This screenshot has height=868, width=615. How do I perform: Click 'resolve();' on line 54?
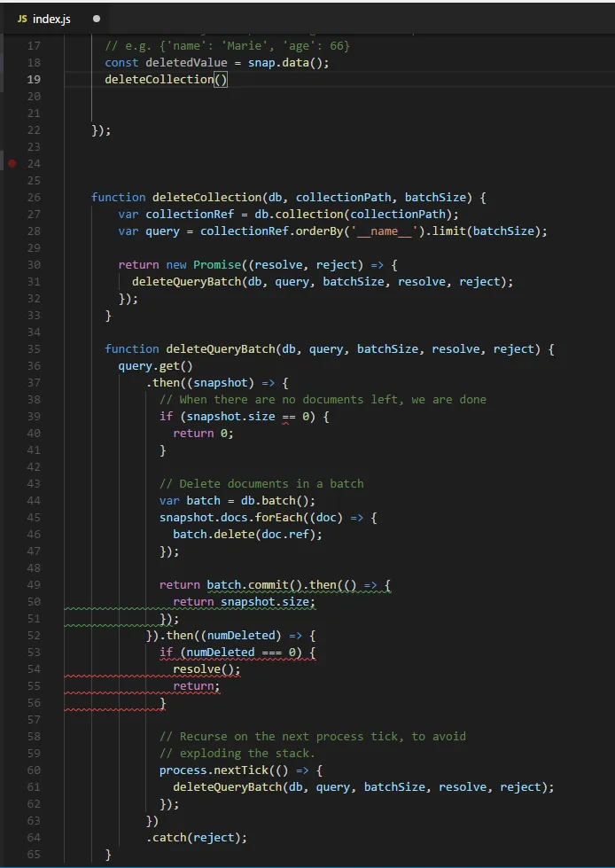coord(206,669)
